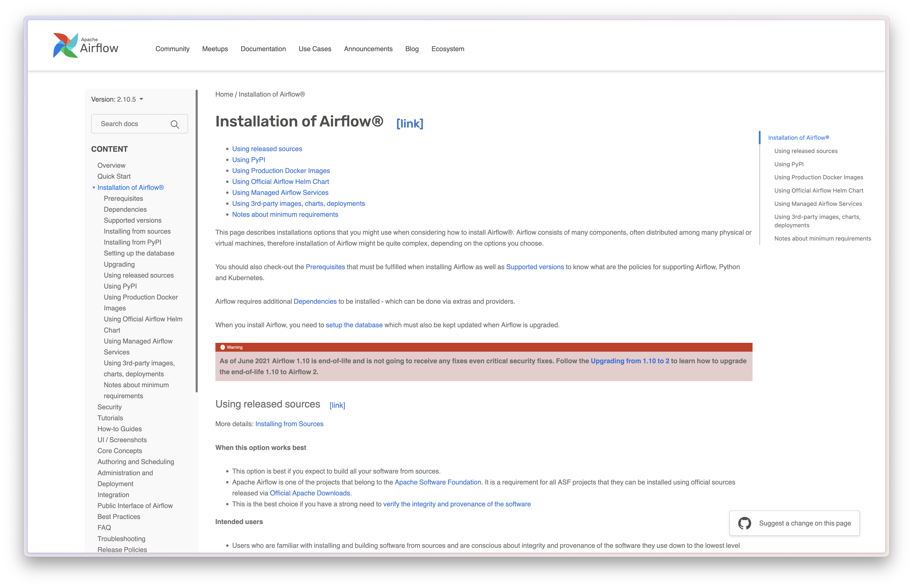Open Using PyPI link in the bullet list
This screenshot has height=588, width=913.
(249, 160)
